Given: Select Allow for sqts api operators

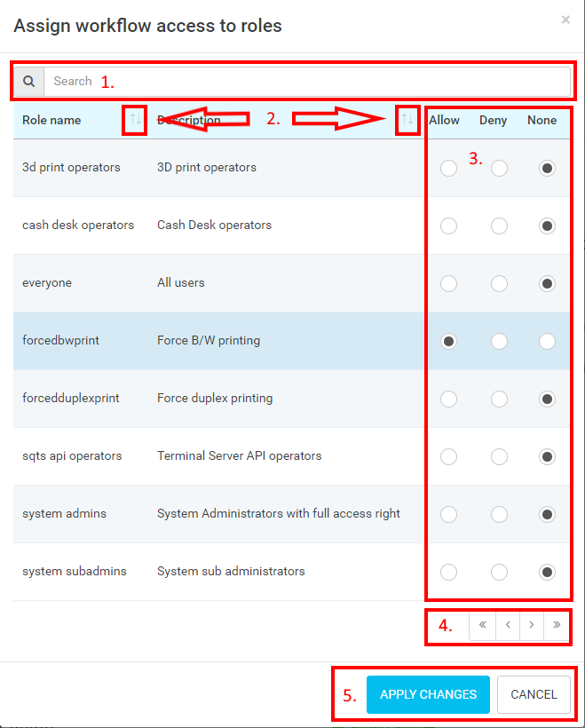Looking at the screenshot, I should coord(449,456).
